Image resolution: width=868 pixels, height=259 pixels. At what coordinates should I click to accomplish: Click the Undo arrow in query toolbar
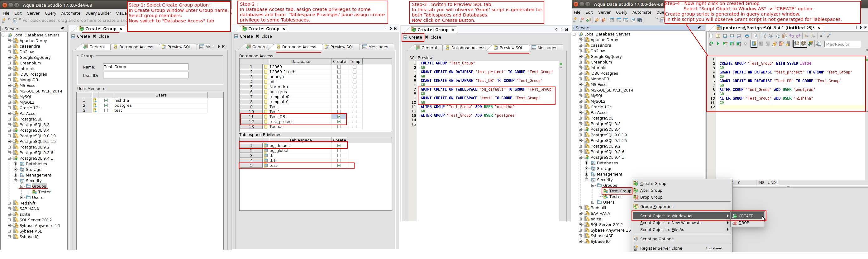(x=791, y=36)
